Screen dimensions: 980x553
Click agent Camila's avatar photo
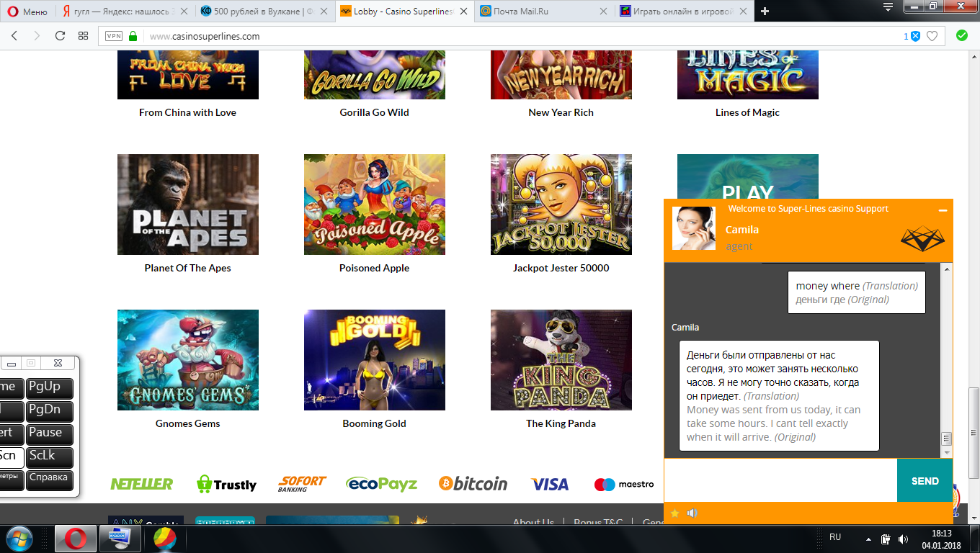click(x=694, y=228)
